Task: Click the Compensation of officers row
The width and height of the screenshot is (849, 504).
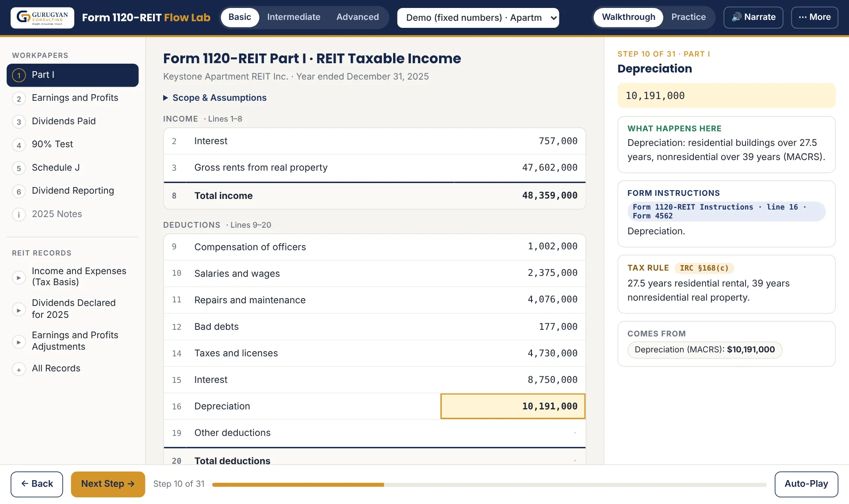Action: click(x=375, y=247)
